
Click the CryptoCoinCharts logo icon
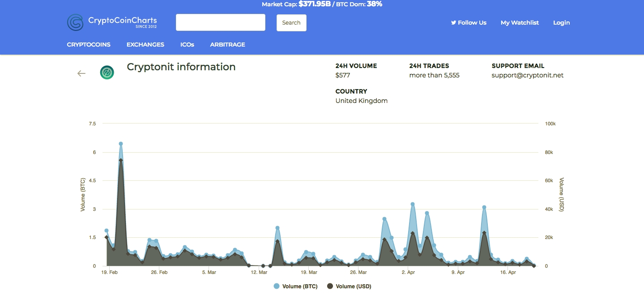click(75, 22)
